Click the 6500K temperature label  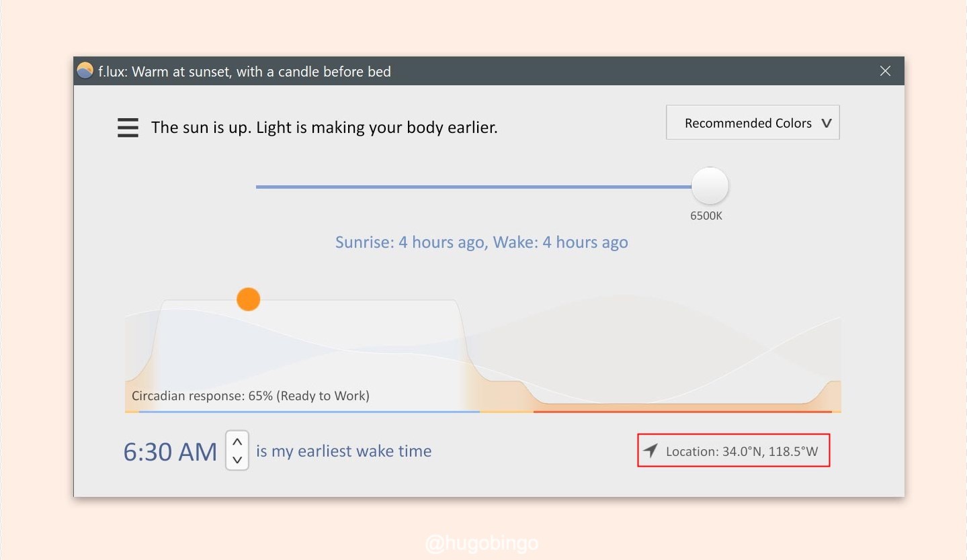[706, 216]
